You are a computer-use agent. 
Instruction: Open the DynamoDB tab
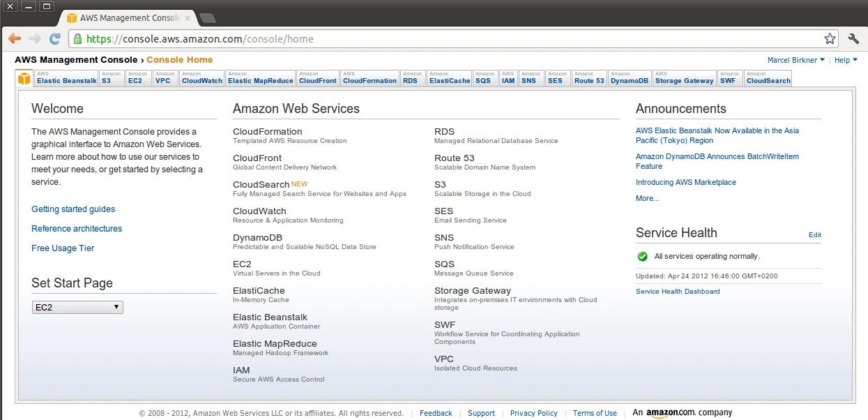click(x=630, y=78)
